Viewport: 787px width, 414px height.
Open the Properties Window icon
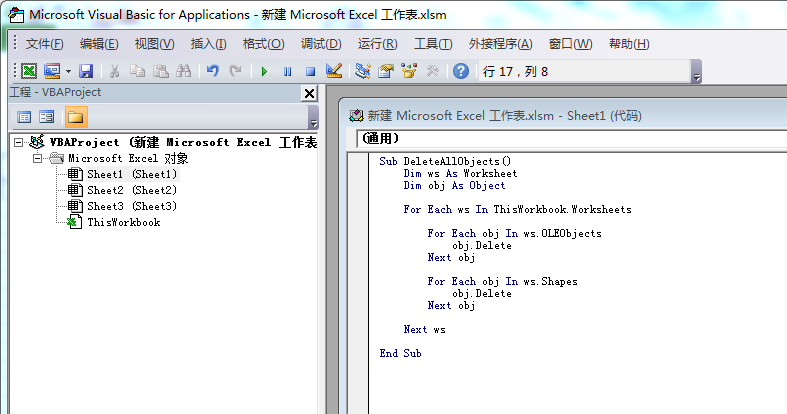coord(386,71)
